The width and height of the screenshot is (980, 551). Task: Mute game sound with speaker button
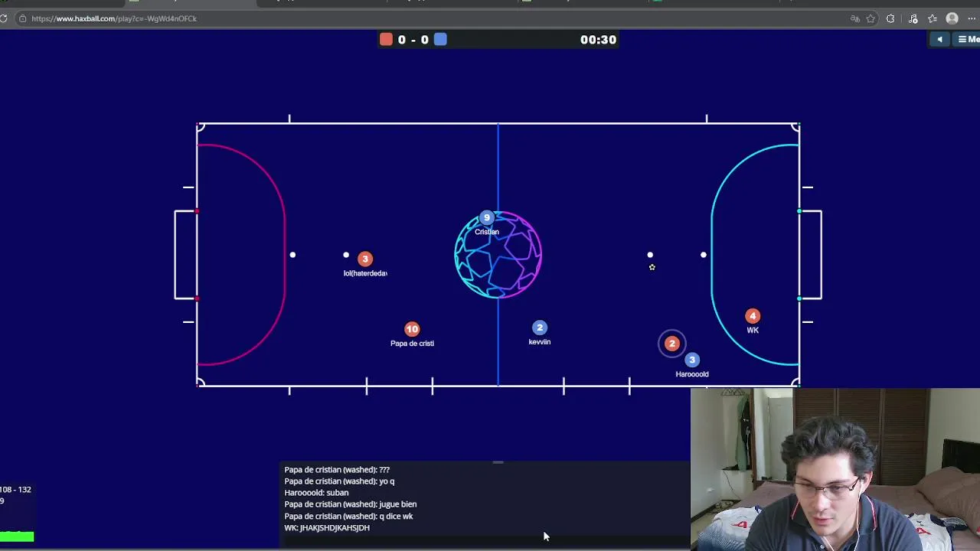click(939, 40)
